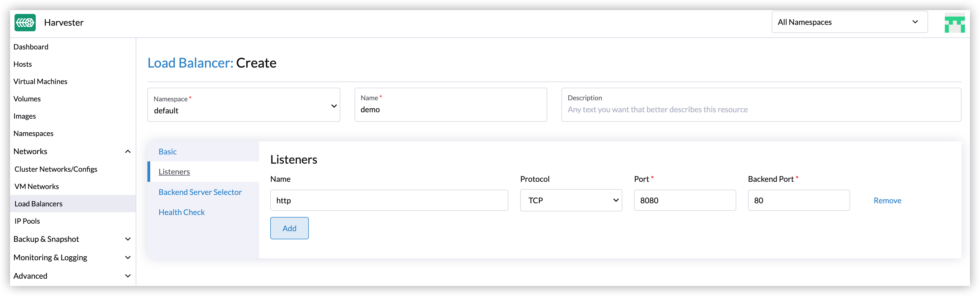
Task: Click the Add listener button
Action: point(289,228)
